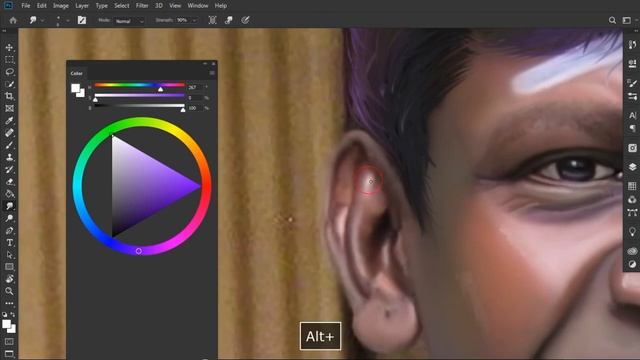Select the Horizontal Type tool
640x360 pixels.
click(x=9, y=243)
